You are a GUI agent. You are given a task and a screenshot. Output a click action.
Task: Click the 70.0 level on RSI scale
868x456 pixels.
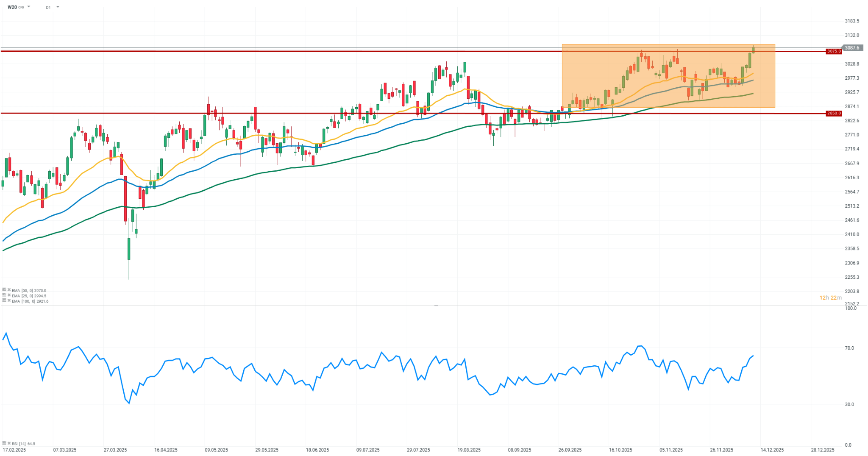(x=849, y=348)
